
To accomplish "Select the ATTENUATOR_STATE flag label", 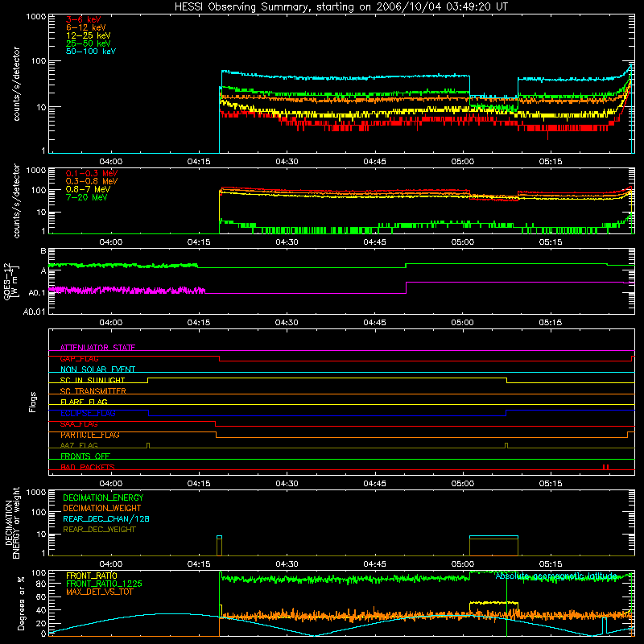I will [x=97, y=348].
